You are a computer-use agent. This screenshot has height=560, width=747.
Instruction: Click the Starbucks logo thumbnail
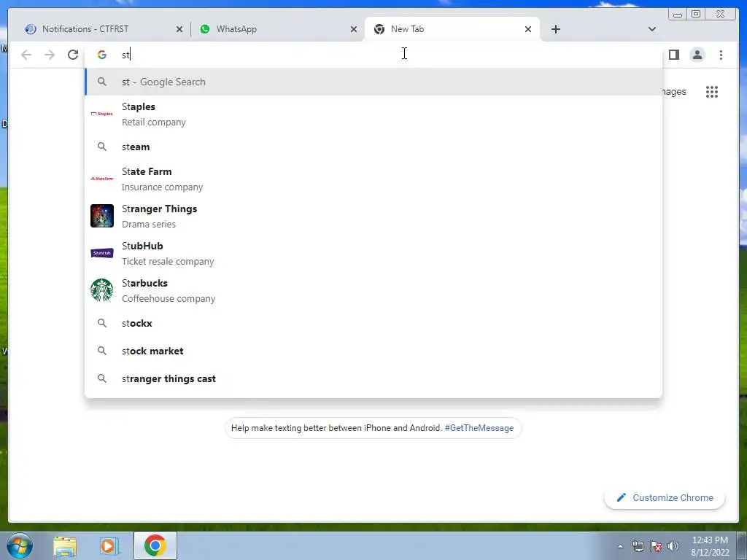(102, 290)
